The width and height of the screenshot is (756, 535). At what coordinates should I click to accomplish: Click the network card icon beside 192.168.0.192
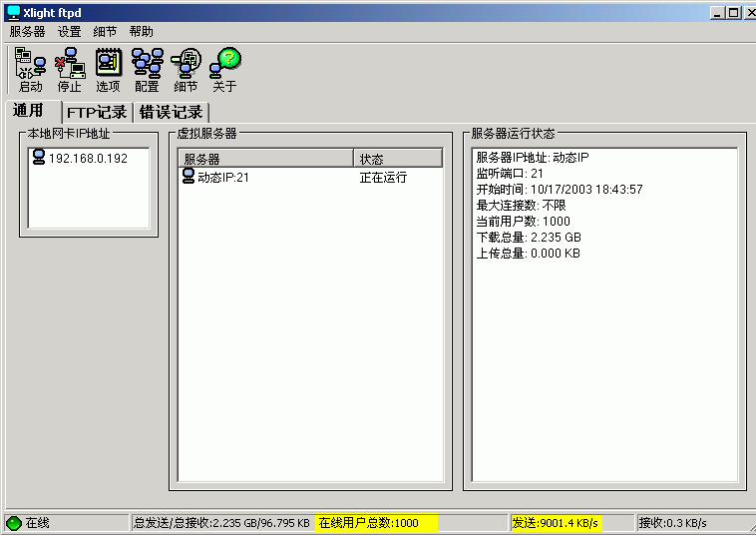(x=39, y=158)
